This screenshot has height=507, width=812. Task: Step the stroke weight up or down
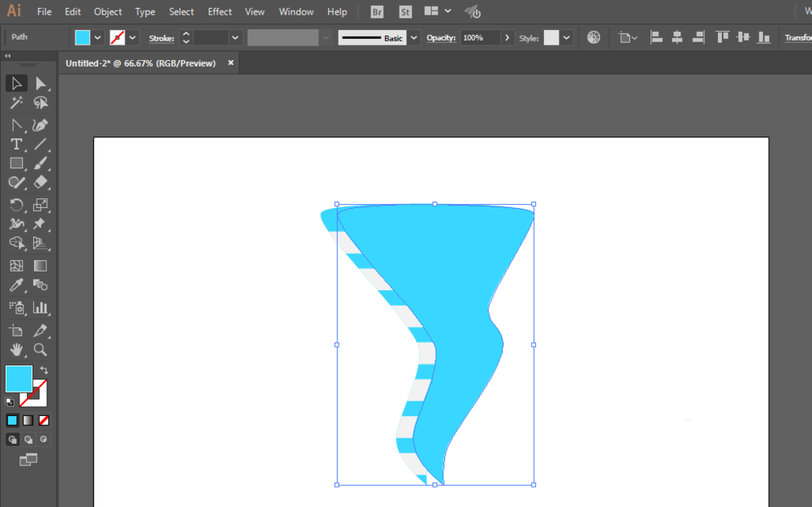(x=186, y=38)
